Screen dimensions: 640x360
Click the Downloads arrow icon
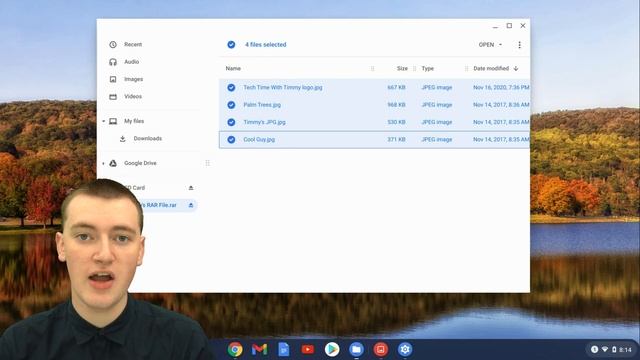[122, 139]
